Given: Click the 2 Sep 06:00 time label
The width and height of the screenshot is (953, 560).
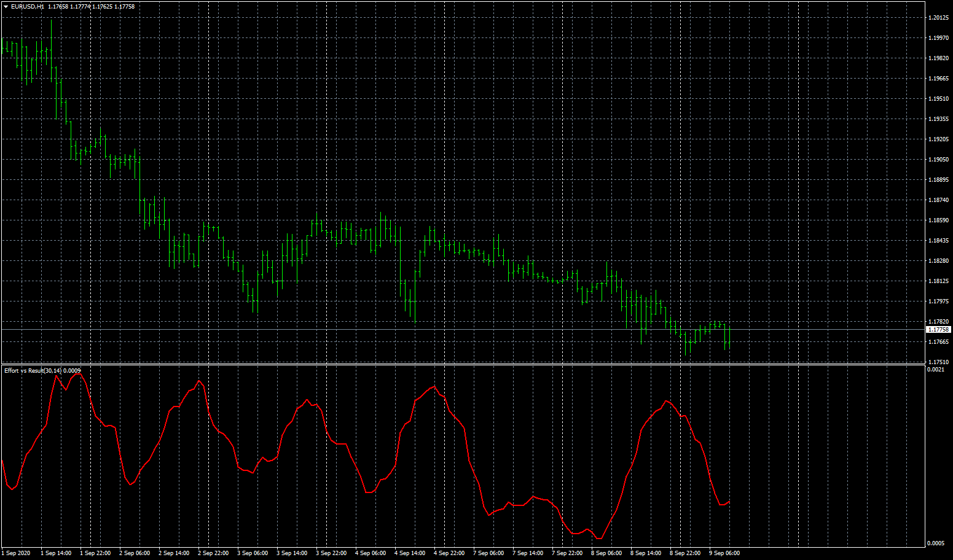Looking at the screenshot, I should 135,553.
